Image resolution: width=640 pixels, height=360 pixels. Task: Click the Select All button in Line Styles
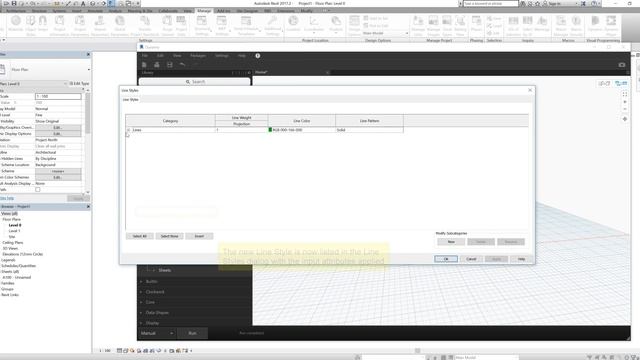pyautogui.click(x=140, y=236)
